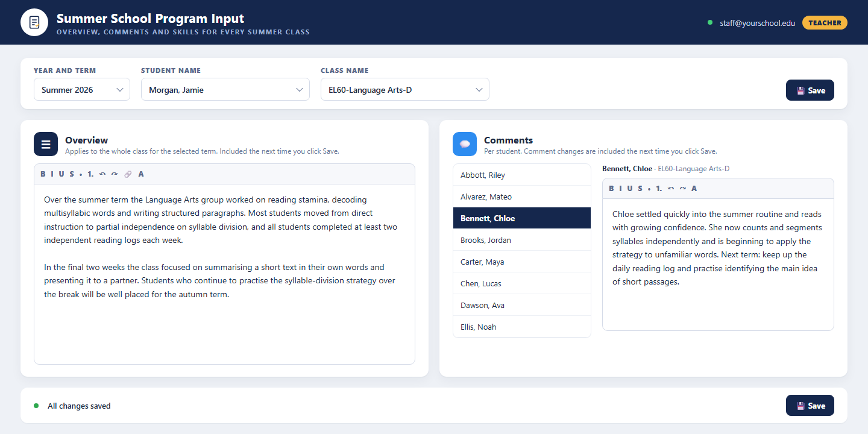
Task: Select Ellis, Noah in student list
Action: click(x=522, y=327)
